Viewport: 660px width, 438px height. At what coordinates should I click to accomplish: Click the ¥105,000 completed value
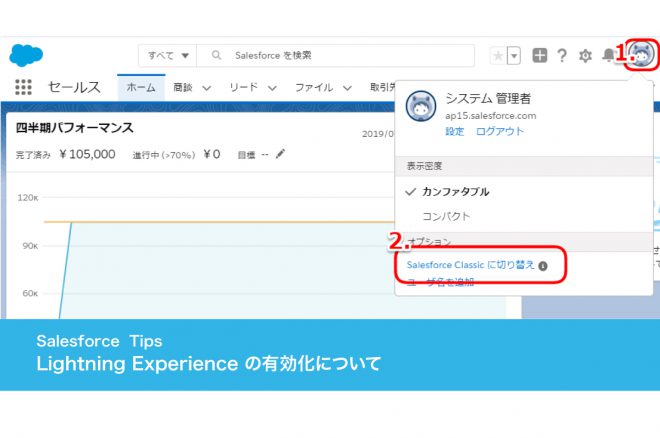87,154
